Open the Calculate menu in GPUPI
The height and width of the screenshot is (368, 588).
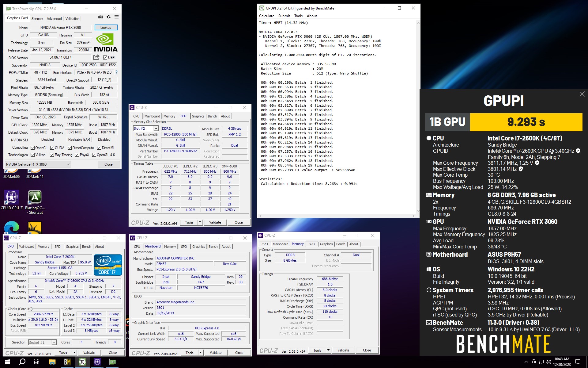pyautogui.click(x=266, y=16)
